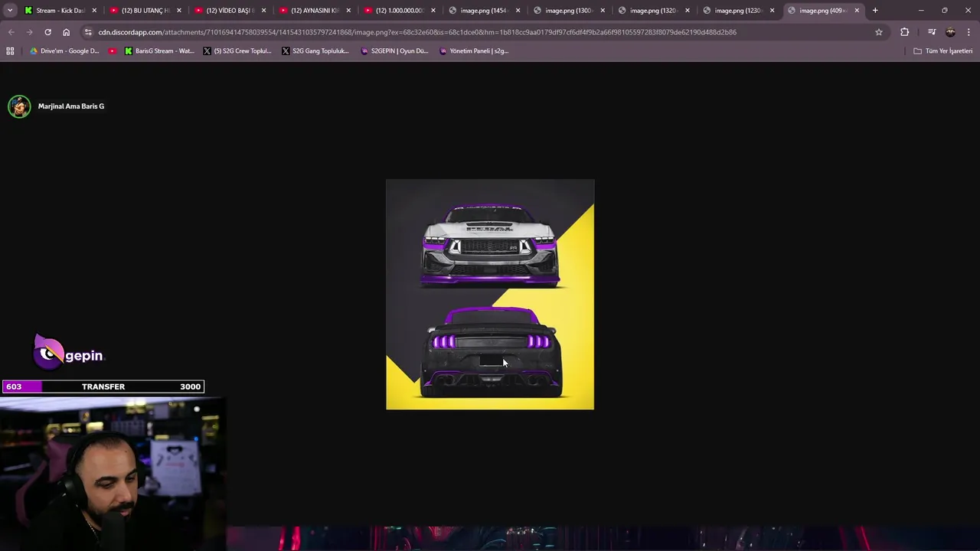Open the Tüm Yer İşaretleri folder
Image resolution: width=980 pixels, height=551 pixels.
pyautogui.click(x=943, y=51)
